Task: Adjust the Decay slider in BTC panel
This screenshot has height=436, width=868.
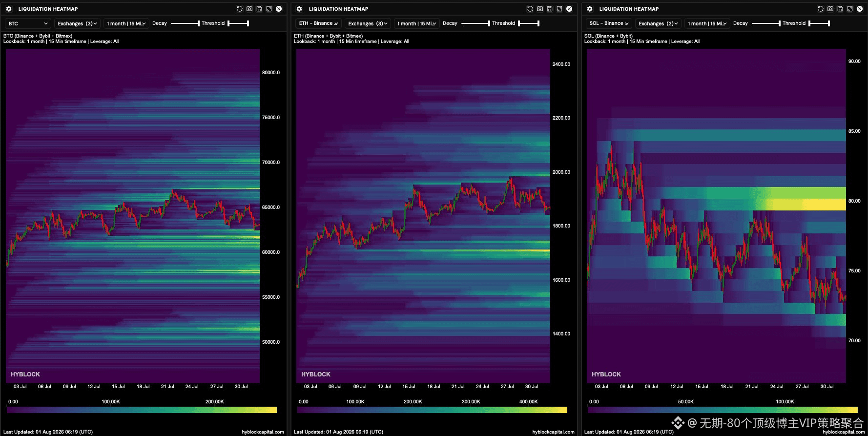Action: pyautogui.click(x=185, y=23)
